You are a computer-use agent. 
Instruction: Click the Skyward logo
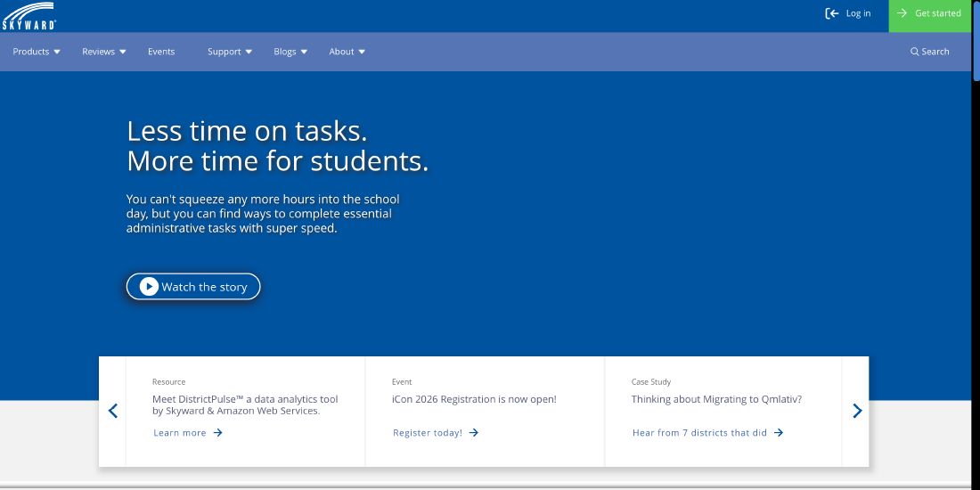pos(29,16)
